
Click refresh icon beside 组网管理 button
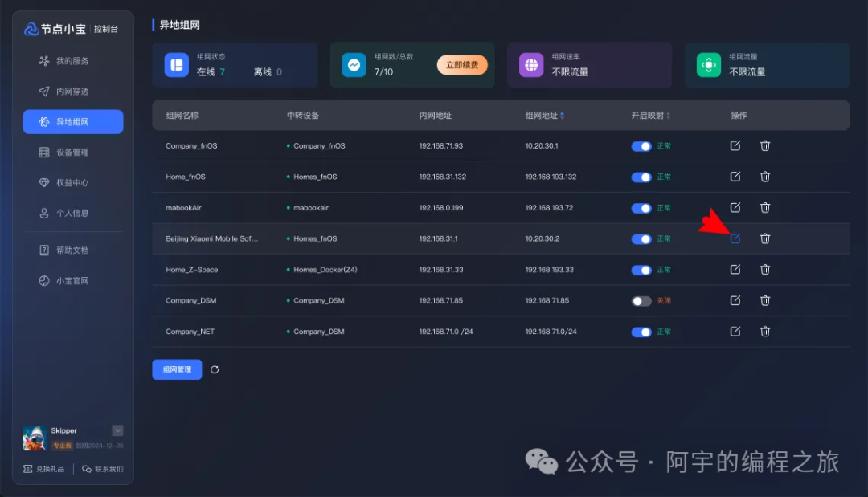coord(215,369)
